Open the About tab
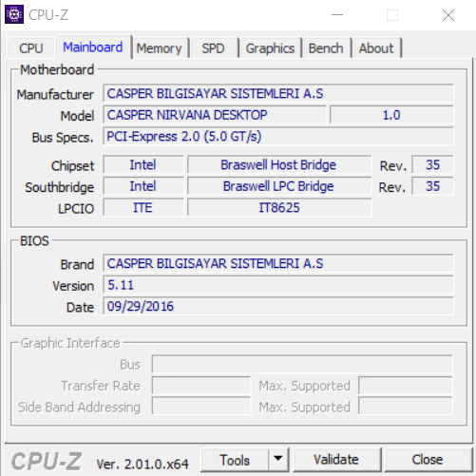The height and width of the screenshot is (476, 476). [376, 48]
